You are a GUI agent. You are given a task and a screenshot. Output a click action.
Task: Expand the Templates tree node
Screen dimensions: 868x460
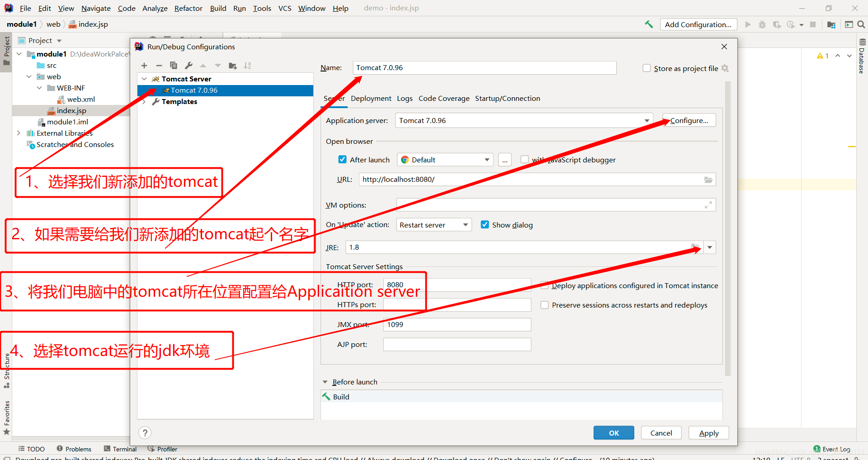(144, 102)
